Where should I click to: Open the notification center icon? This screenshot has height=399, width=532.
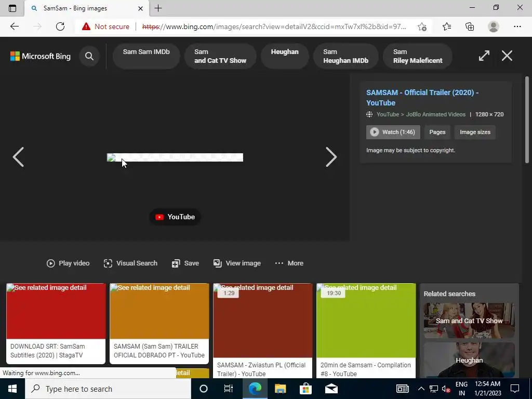515,389
